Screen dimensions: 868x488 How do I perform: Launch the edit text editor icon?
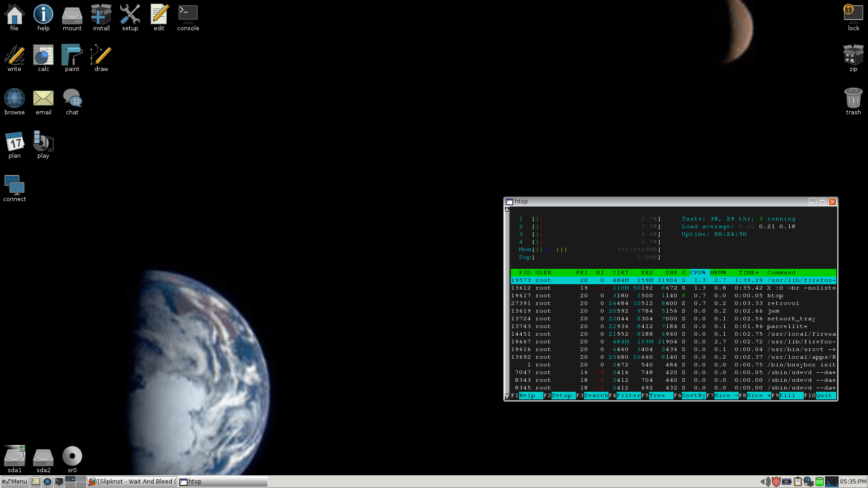(159, 18)
